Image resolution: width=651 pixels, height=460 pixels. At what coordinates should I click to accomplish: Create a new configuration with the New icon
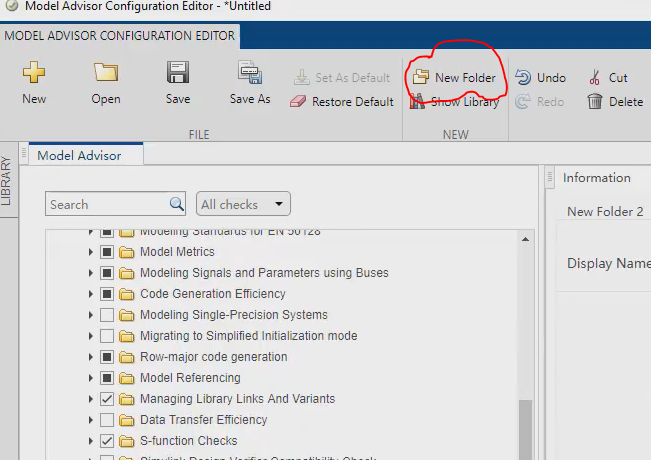(34, 72)
